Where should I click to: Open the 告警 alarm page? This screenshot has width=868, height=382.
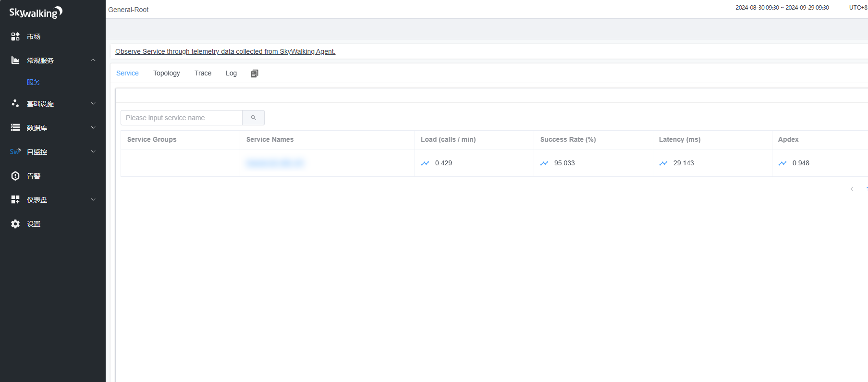click(x=34, y=176)
